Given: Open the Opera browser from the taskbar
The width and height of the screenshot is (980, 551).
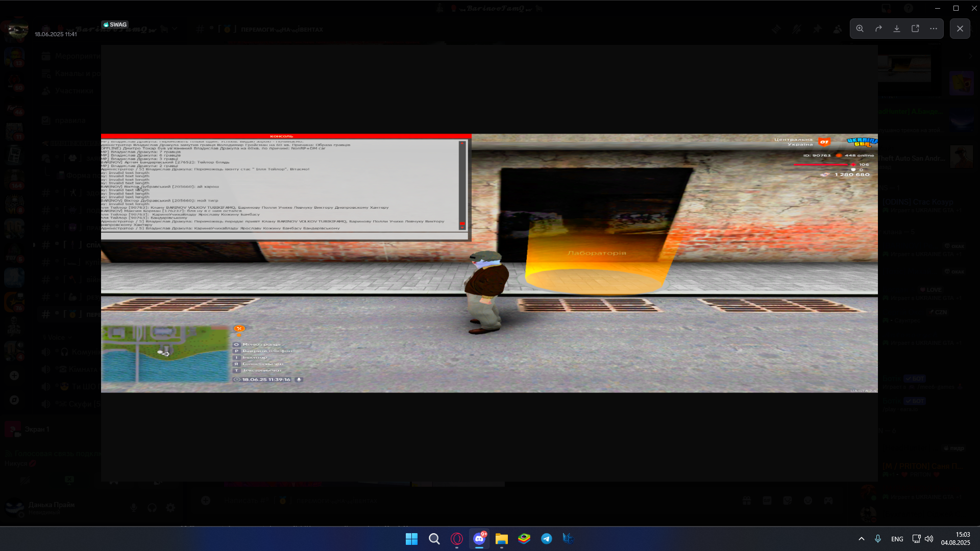Looking at the screenshot, I should click(x=457, y=539).
